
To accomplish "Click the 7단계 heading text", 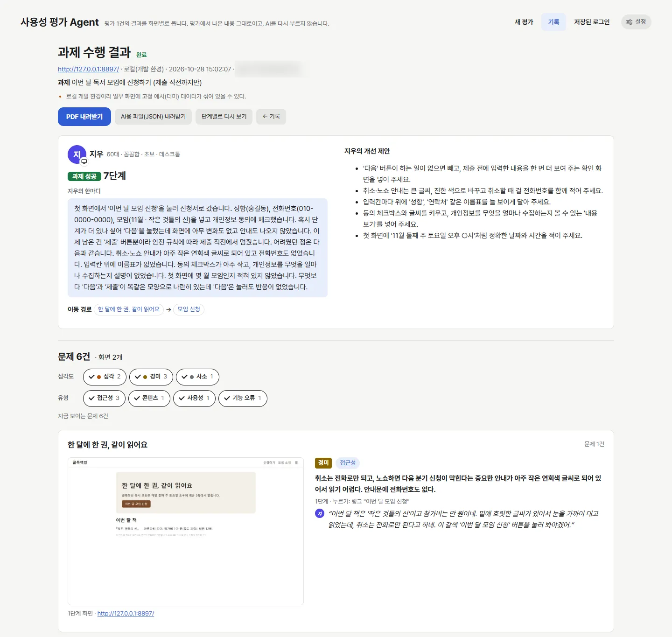I will point(115,176).
